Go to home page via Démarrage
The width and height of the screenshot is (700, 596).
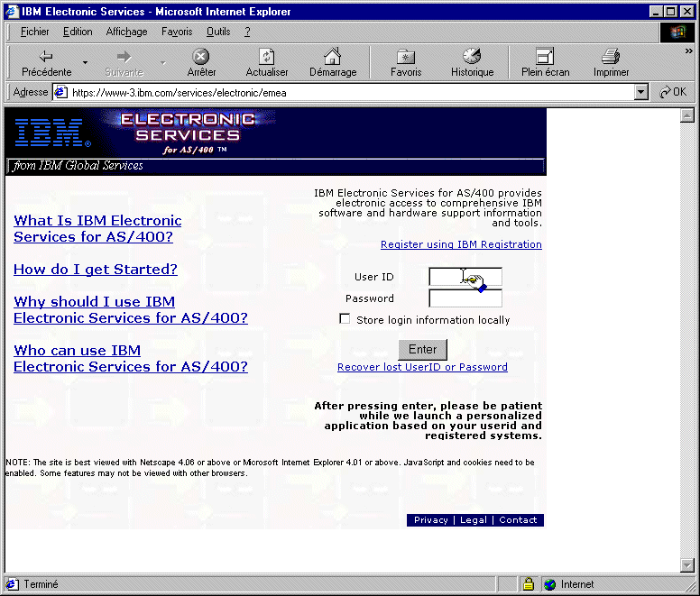[333, 62]
